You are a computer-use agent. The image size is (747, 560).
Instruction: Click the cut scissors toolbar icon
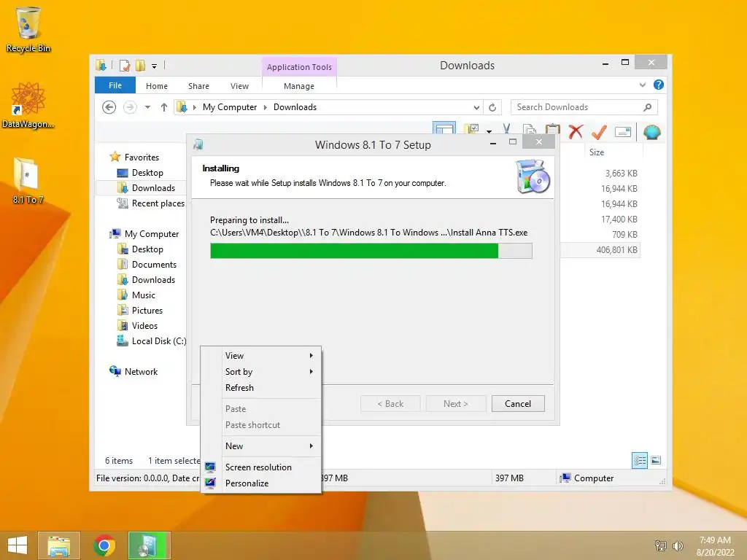coord(506,129)
